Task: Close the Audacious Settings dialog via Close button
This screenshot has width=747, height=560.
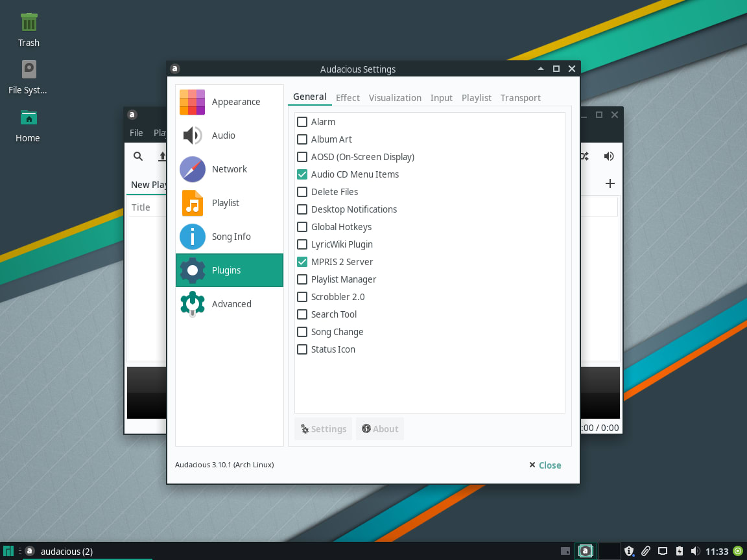Action: pyautogui.click(x=545, y=465)
